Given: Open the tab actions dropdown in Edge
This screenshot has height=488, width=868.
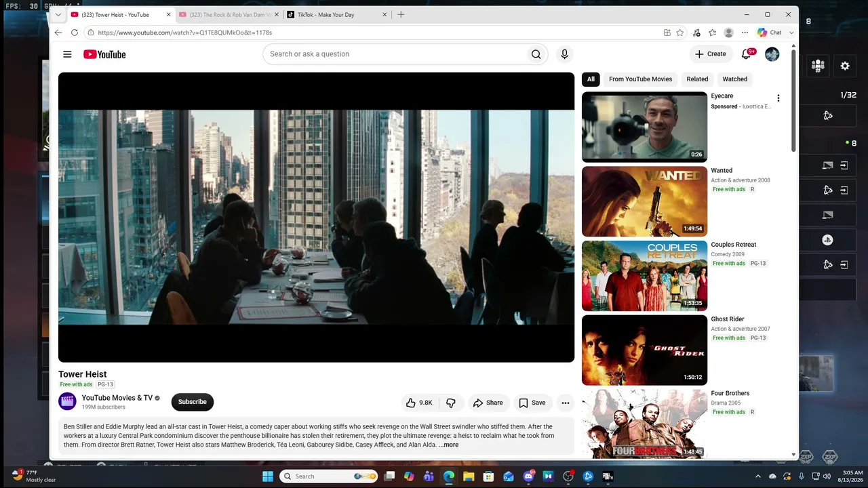Looking at the screenshot, I should (58, 14).
